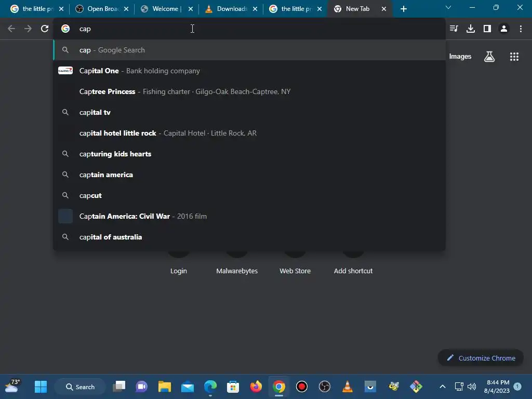Select the 'capcut' suggestion
532x399 pixels.
(249, 195)
